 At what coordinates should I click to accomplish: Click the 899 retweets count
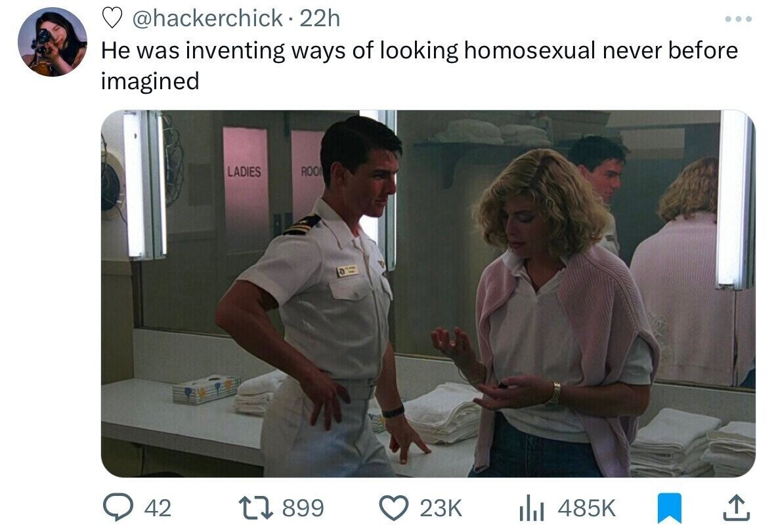coord(303,508)
